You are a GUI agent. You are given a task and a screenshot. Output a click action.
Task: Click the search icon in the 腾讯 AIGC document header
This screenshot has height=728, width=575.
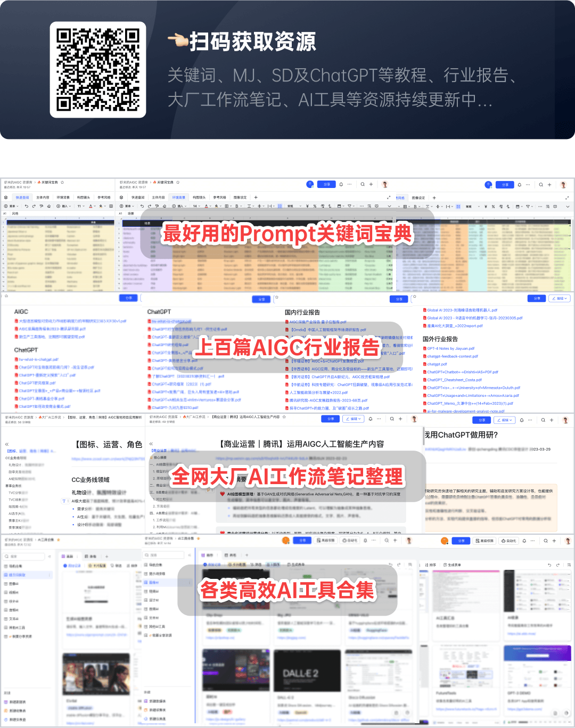392,419
